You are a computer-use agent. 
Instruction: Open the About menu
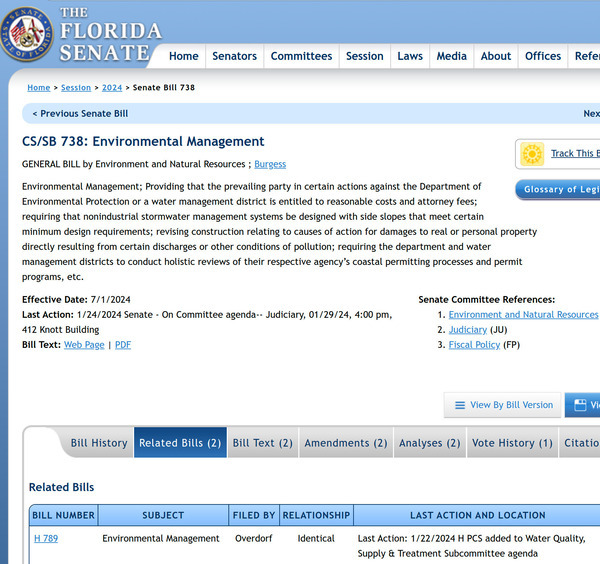pos(496,56)
